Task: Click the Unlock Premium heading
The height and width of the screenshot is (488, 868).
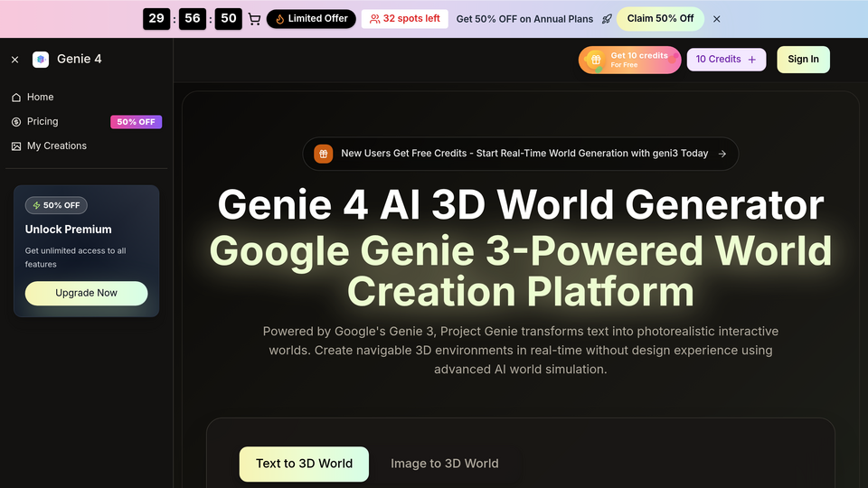Action: (68, 229)
